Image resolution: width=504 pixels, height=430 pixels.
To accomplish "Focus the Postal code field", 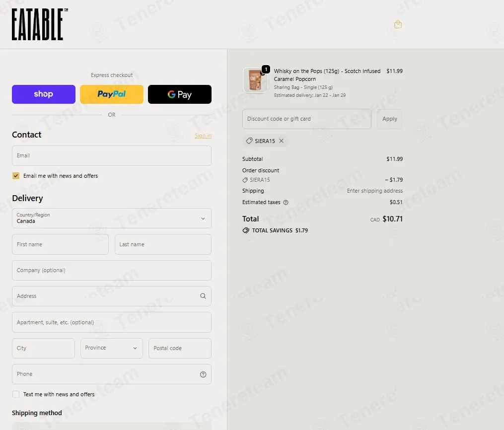I will pyautogui.click(x=180, y=348).
